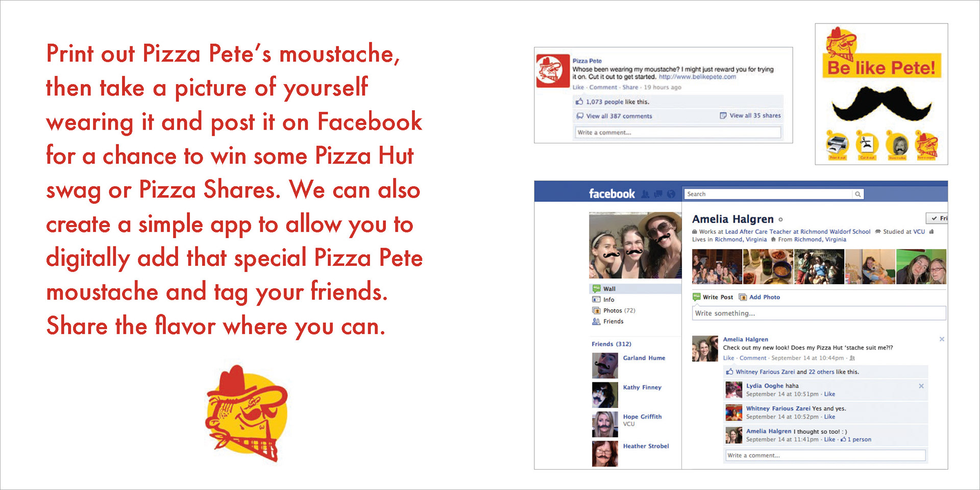Viewport: 980px width, 490px height.
Task: Click the search magnifier icon in Facebook bar
Action: 857,194
